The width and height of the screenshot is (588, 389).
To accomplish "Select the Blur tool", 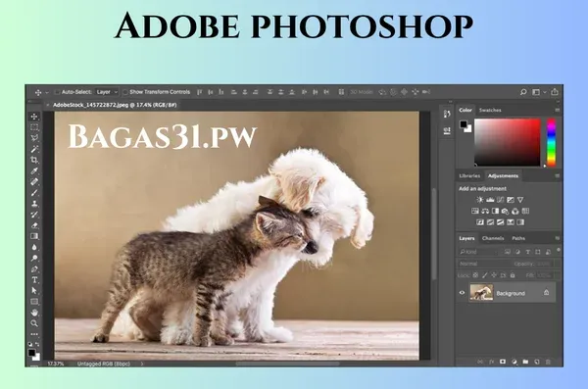I will (x=34, y=247).
